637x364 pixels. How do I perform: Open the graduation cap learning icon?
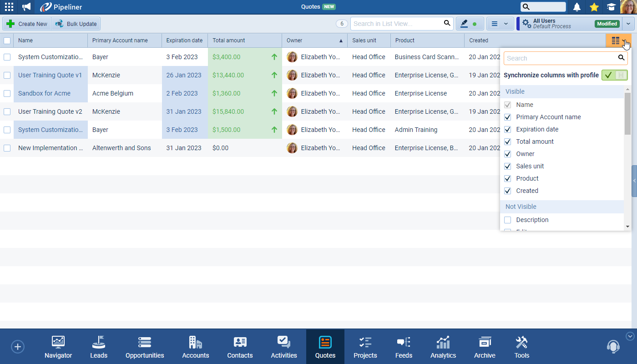click(x=611, y=7)
